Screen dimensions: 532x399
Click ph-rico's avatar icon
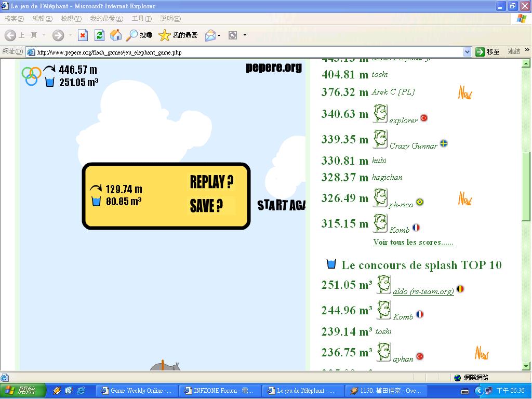380,197
